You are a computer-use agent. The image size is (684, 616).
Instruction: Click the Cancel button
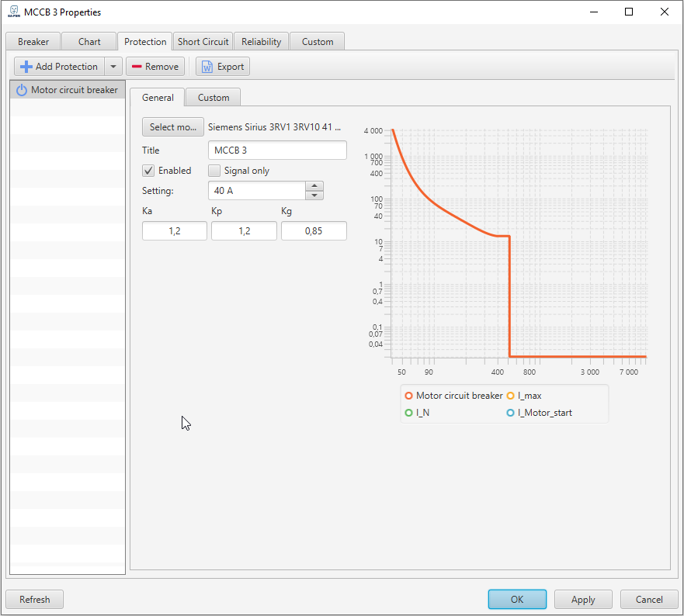(x=649, y=600)
